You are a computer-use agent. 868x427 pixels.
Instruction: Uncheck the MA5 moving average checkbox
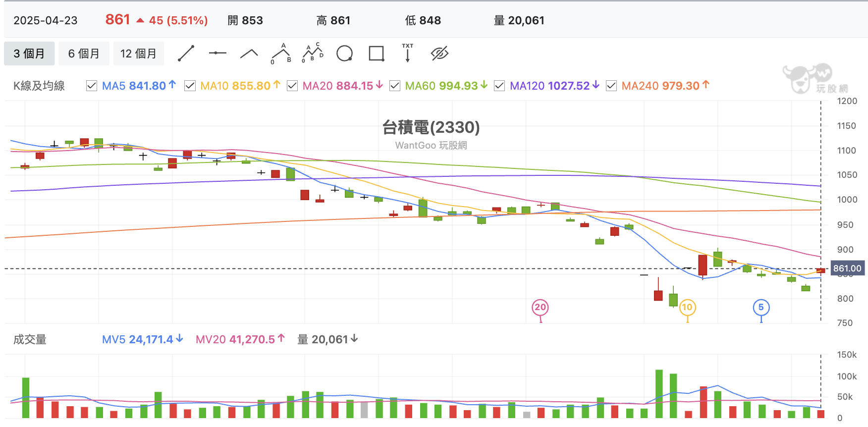tap(92, 86)
